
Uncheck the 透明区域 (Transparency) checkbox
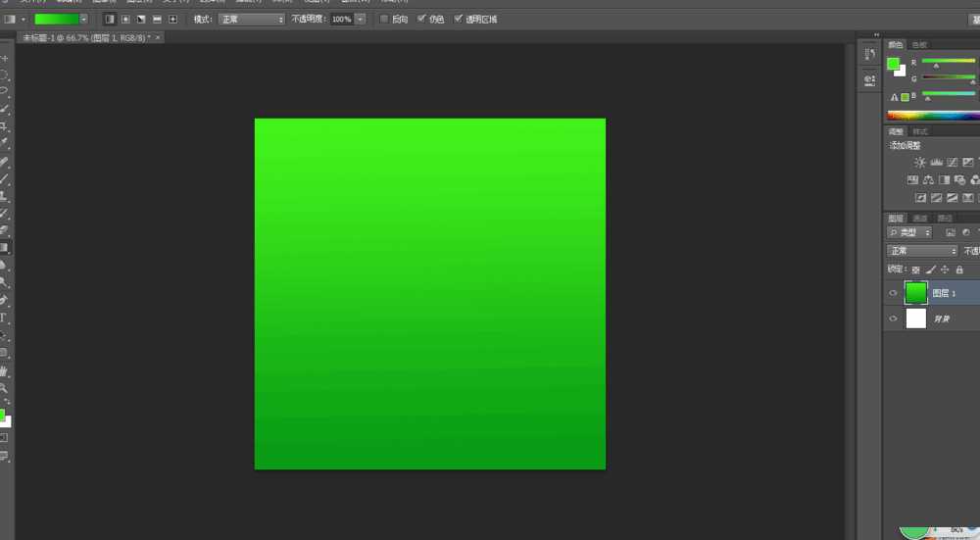pyautogui.click(x=458, y=19)
